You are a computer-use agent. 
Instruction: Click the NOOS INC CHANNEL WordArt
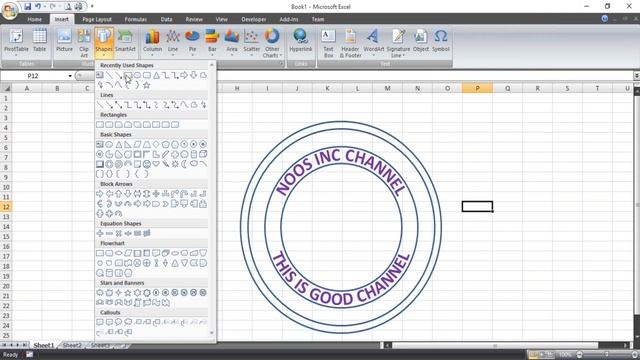[341, 172]
